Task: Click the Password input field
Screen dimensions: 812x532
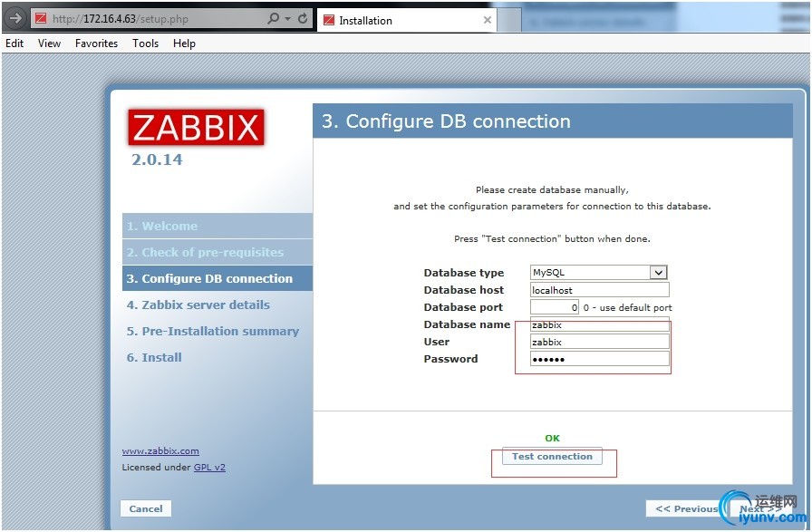Action: (x=600, y=359)
